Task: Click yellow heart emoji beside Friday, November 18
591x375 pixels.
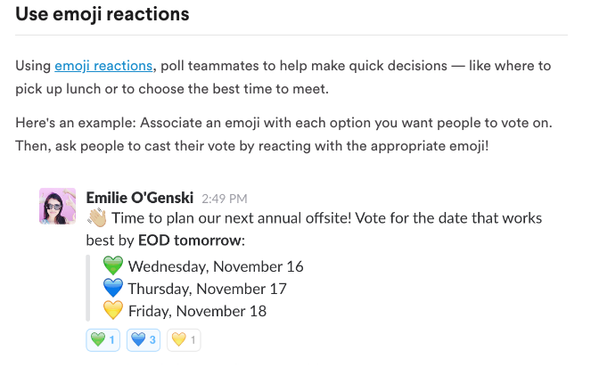Action: [113, 310]
